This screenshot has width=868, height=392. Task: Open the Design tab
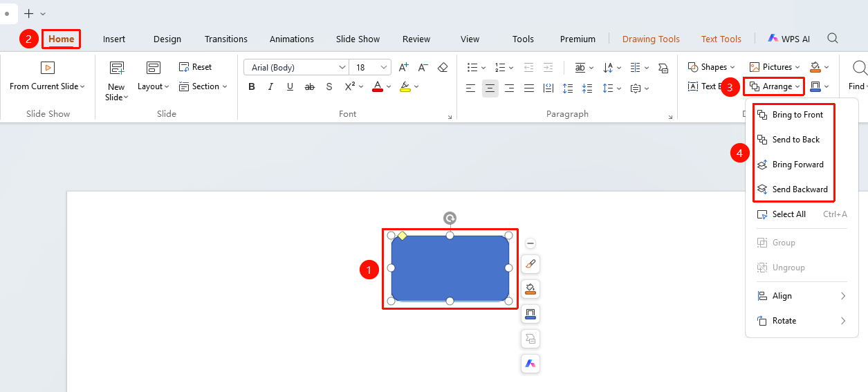pos(167,39)
